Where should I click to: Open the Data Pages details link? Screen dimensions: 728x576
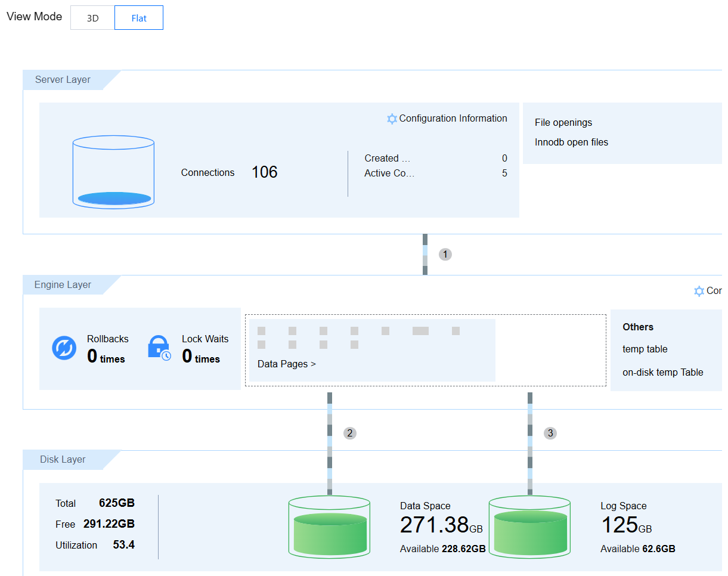[287, 364]
